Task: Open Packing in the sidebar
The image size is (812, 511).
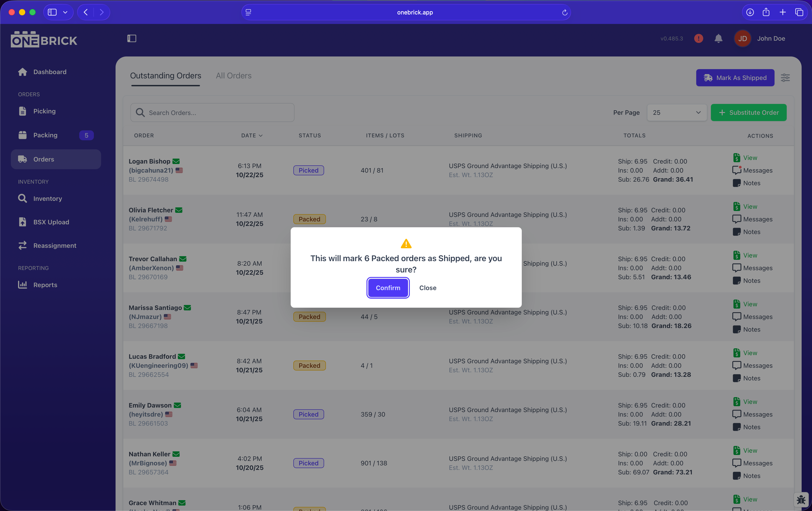Action: [45, 135]
